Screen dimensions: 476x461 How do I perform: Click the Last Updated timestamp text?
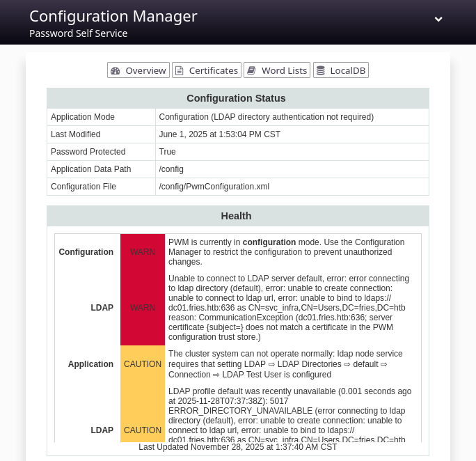[238, 447]
